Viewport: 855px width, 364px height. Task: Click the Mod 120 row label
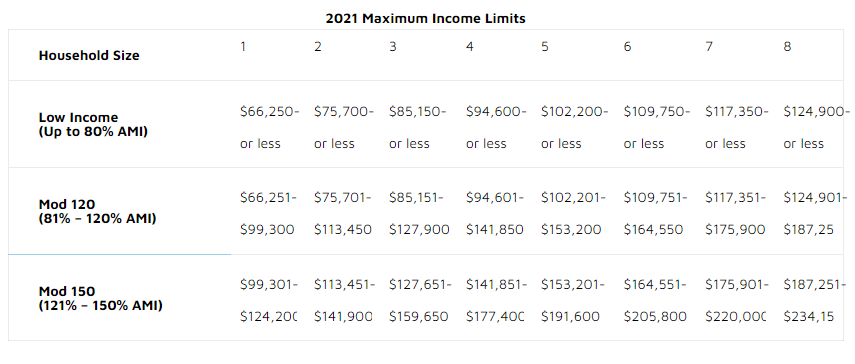pos(98,211)
